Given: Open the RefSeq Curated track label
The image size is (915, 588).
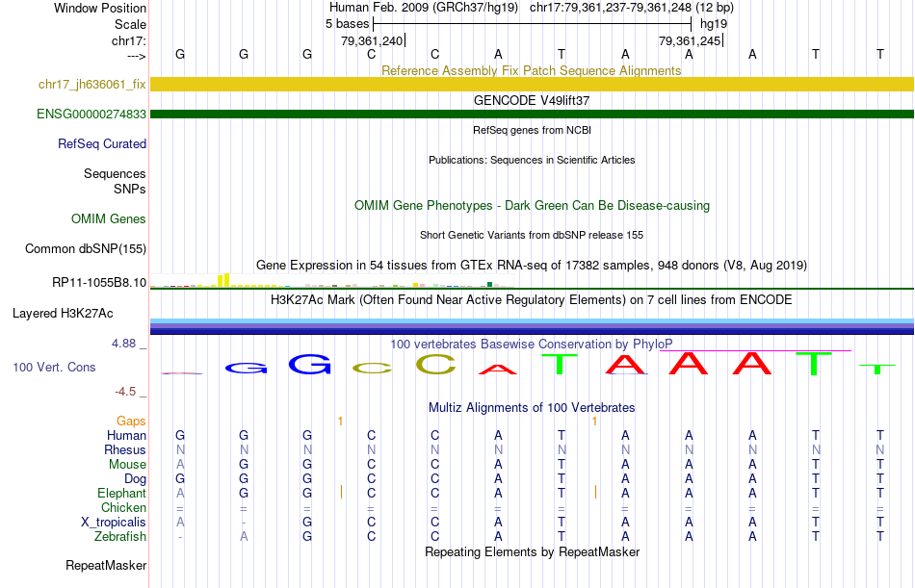Looking at the screenshot, I should (x=101, y=144).
